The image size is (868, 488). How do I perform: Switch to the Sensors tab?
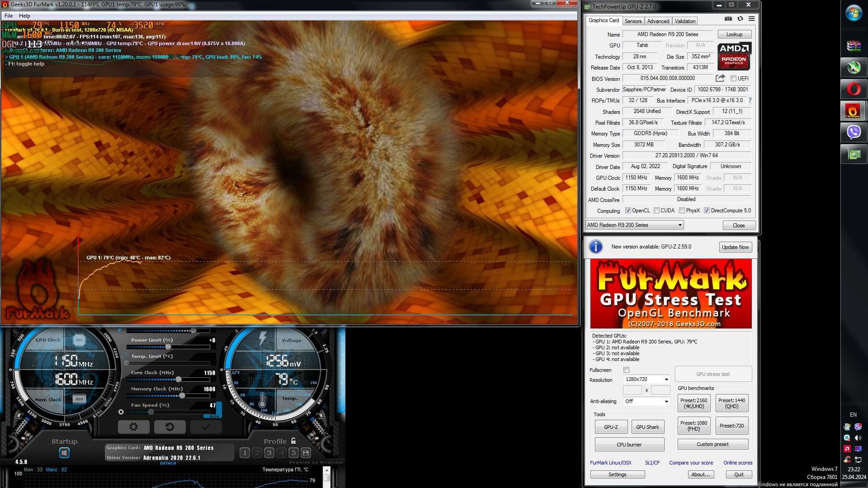click(633, 21)
